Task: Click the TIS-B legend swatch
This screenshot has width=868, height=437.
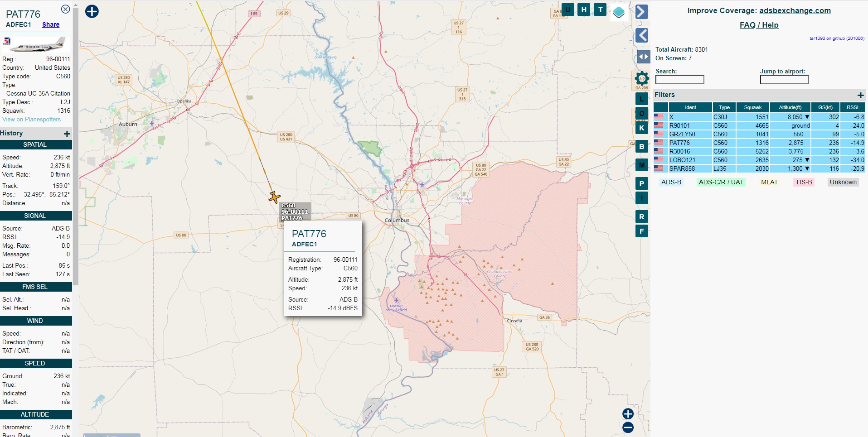Action: pyautogui.click(x=804, y=182)
